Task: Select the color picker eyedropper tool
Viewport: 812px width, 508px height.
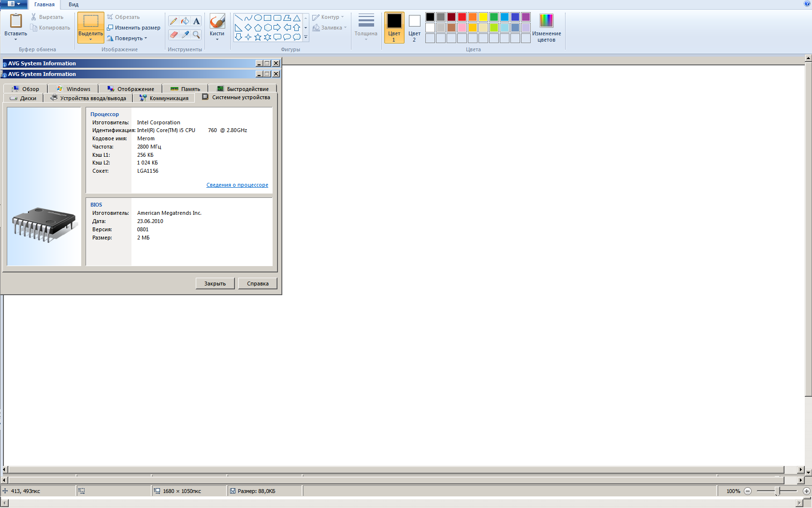Action: (x=185, y=34)
